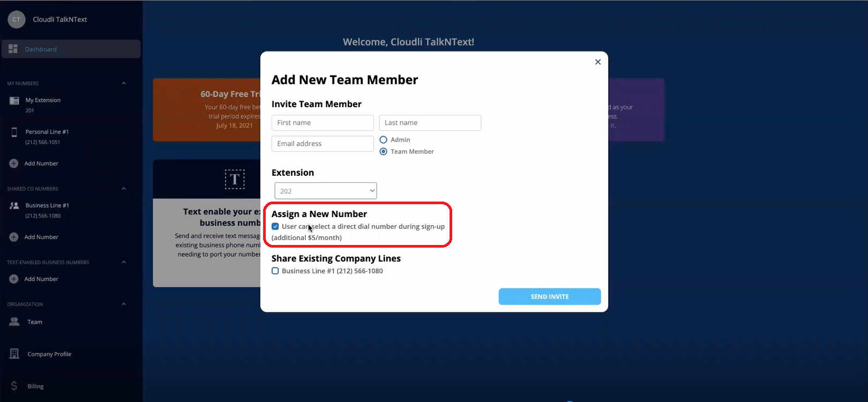Click Add Number under Shared Co Numbers
This screenshot has height=402, width=868.
point(41,237)
